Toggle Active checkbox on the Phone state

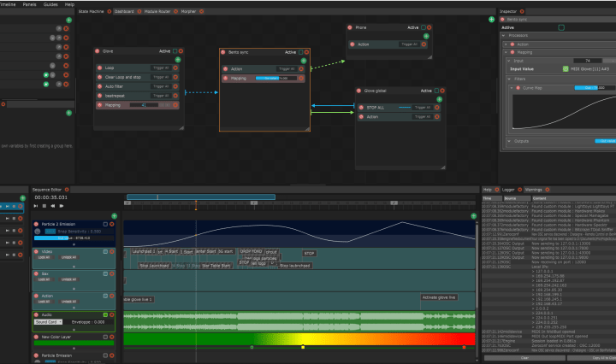423,27
